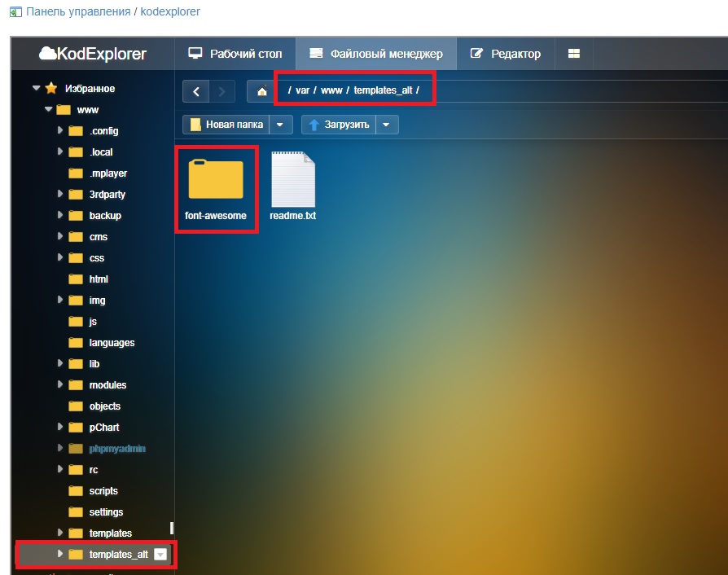The image size is (728, 575).
Task: Expand the pChart folder arrow
Action: click(x=60, y=427)
